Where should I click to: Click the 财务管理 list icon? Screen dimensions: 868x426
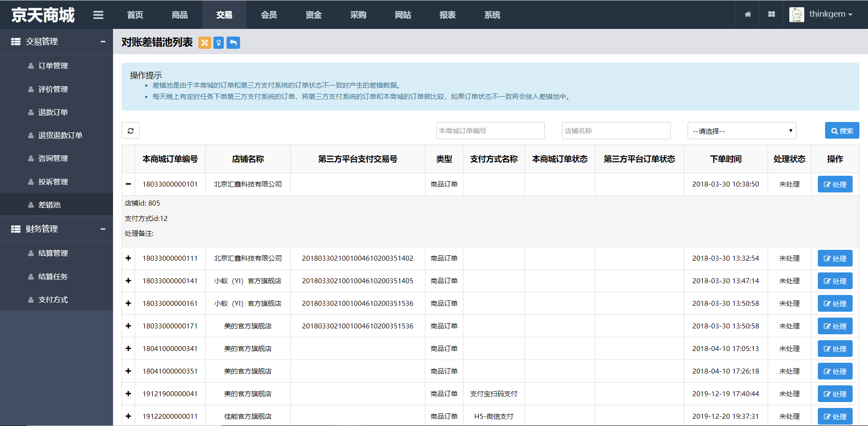coord(16,229)
